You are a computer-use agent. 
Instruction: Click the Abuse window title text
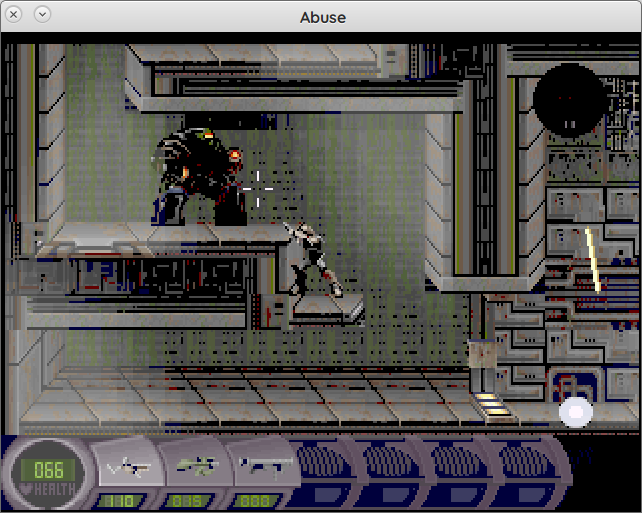[323, 17]
